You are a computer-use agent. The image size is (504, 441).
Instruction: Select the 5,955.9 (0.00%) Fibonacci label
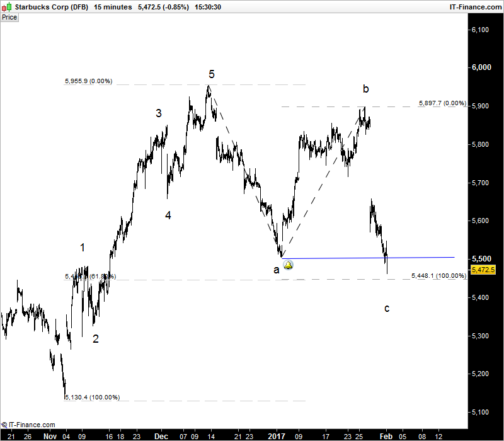pos(88,81)
